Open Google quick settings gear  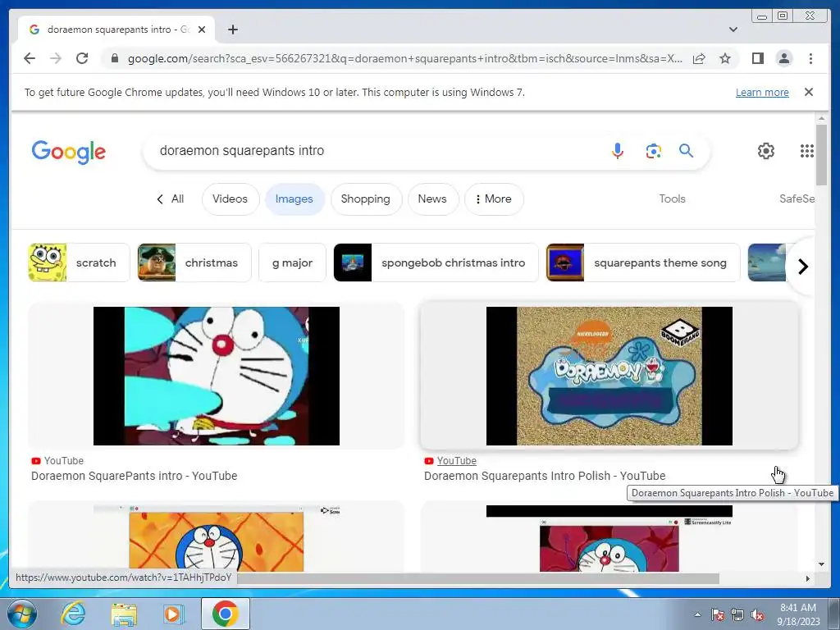click(x=765, y=151)
